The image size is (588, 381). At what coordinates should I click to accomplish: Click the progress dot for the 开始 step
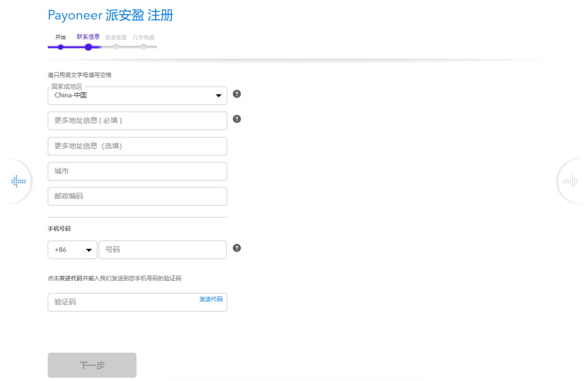point(60,47)
